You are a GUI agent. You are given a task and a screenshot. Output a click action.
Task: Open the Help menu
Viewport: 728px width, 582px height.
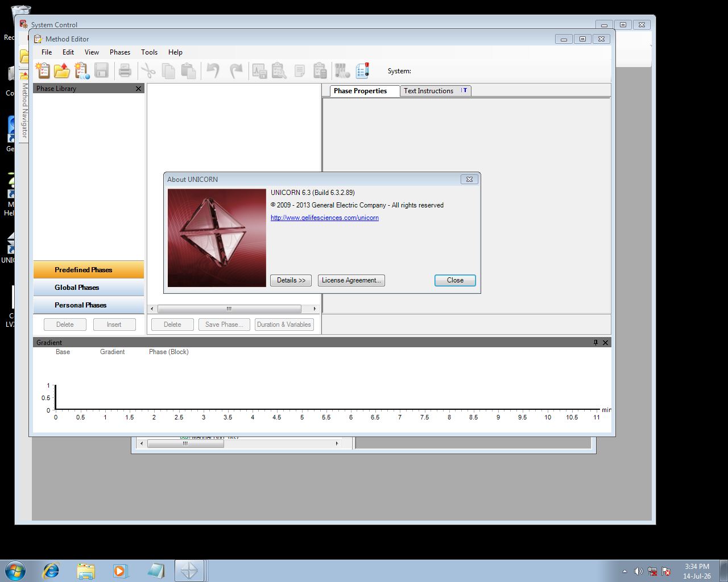pyautogui.click(x=175, y=52)
